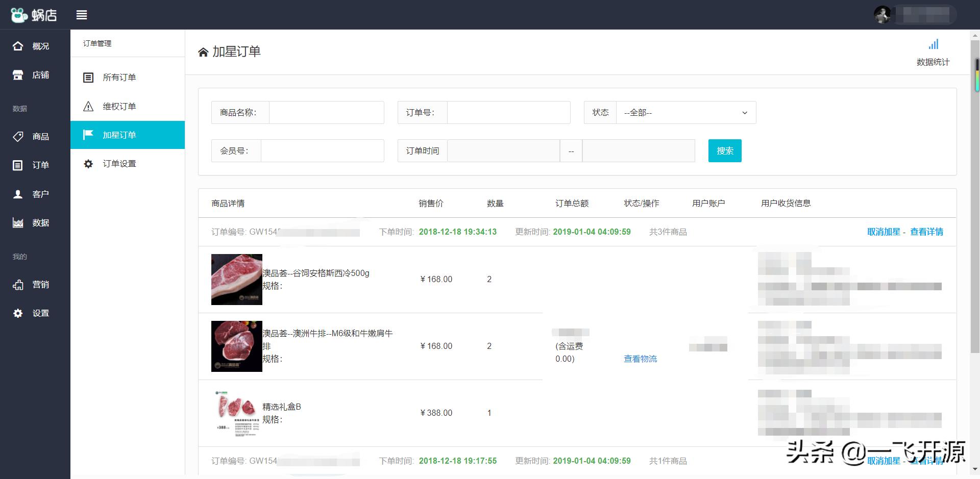This screenshot has height=479, width=980.
Task: Click the 商品名称 product name input field
Action: point(326,112)
